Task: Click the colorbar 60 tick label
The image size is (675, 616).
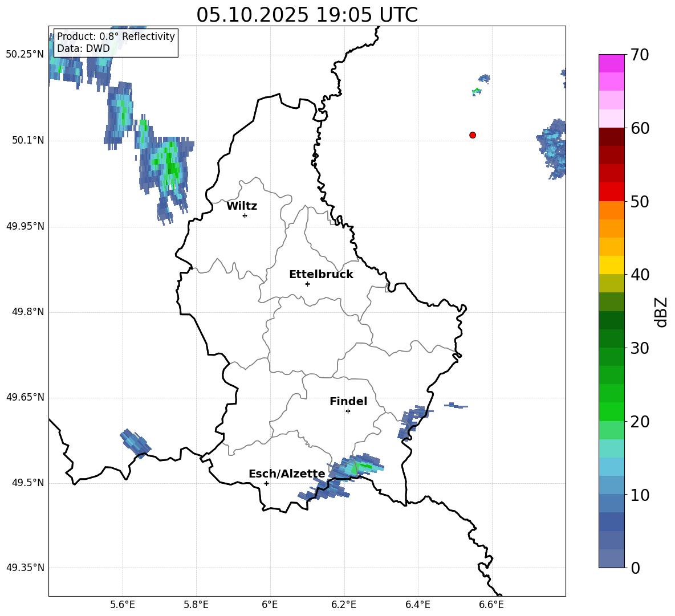Action: 639,128
